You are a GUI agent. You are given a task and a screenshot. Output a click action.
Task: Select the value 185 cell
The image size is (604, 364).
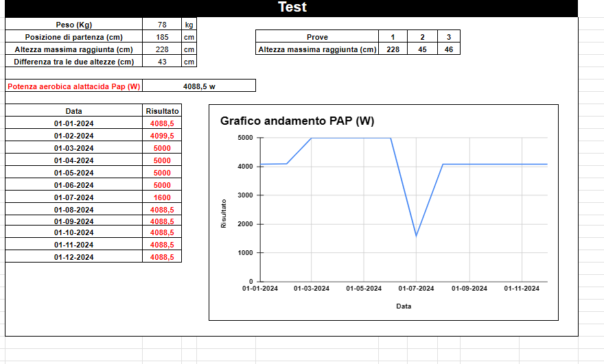tap(162, 36)
